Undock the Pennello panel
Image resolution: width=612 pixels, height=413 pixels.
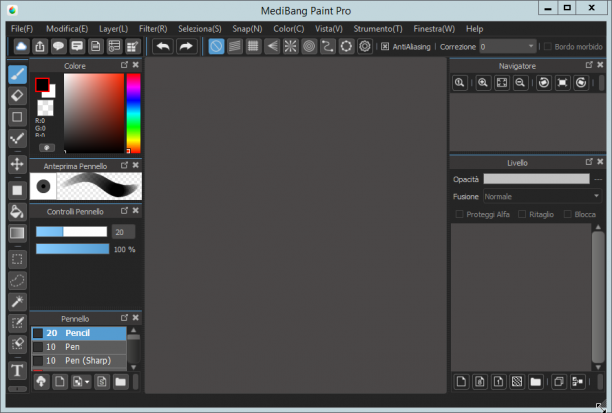[x=124, y=318]
